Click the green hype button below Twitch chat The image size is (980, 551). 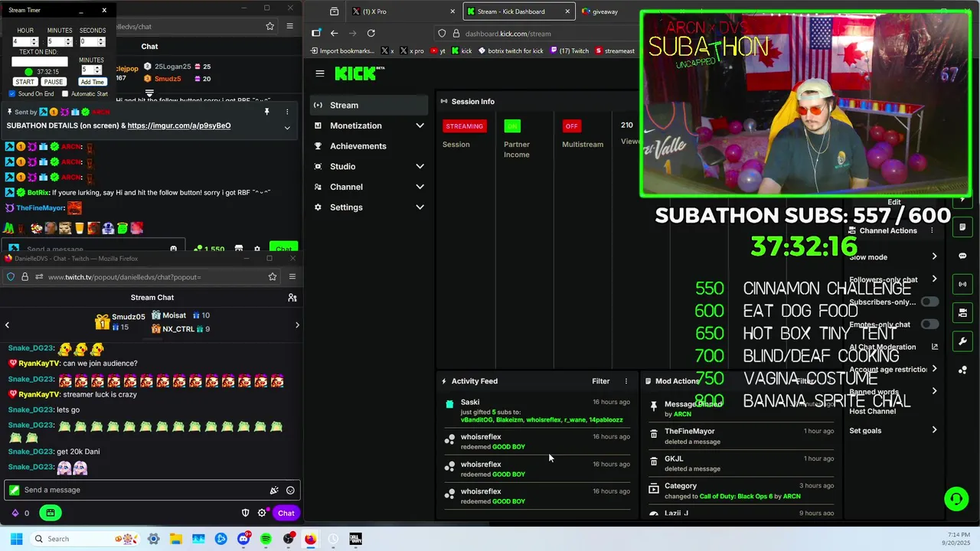[51, 513]
